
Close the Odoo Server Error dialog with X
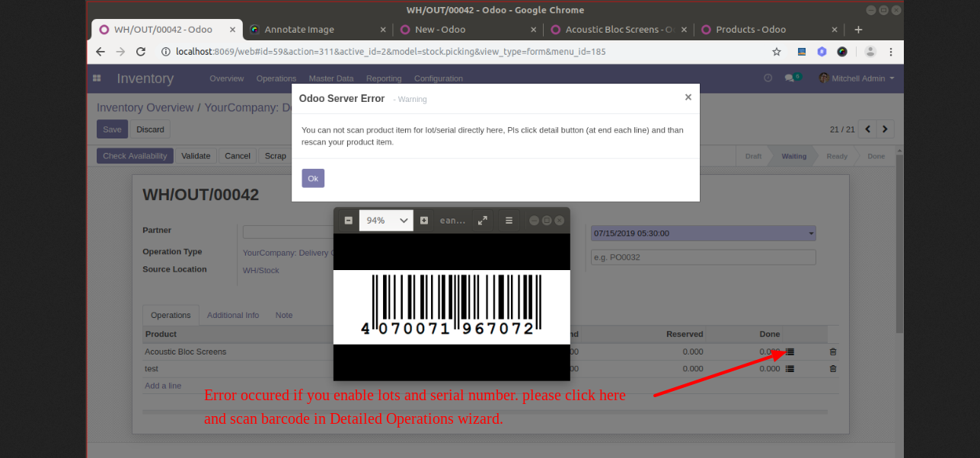click(x=688, y=97)
